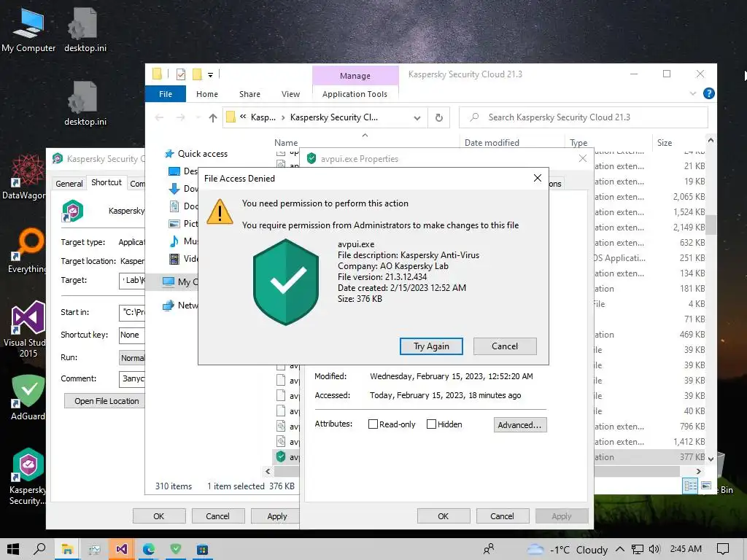Open Microsoft Edge from taskbar
Screen dimensions: 747x560
149,550
